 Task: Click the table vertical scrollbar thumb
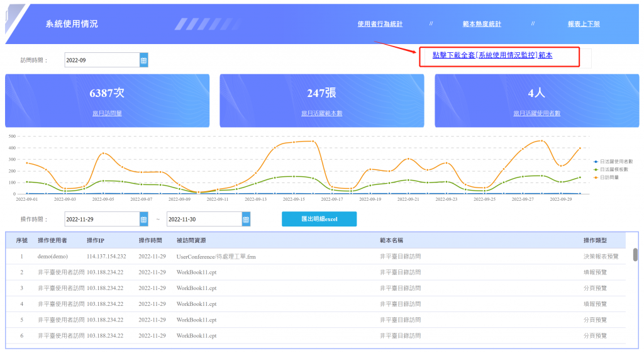[635, 254]
